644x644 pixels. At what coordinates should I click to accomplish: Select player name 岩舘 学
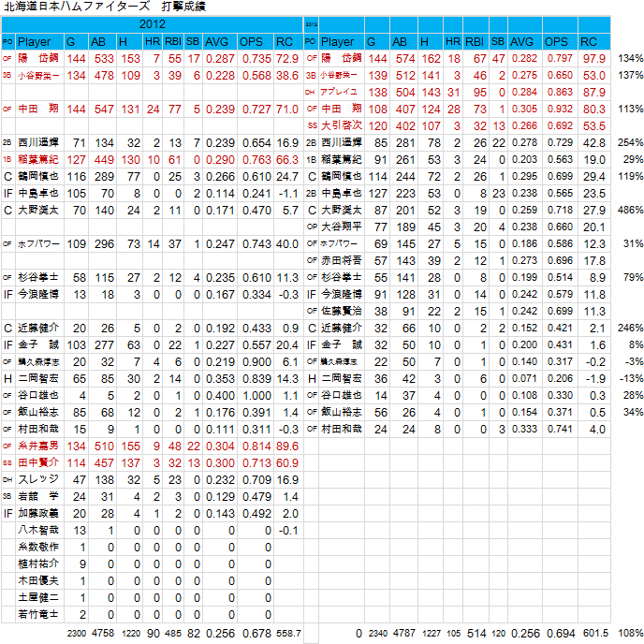pyautogui.click(x=38, y=496)
